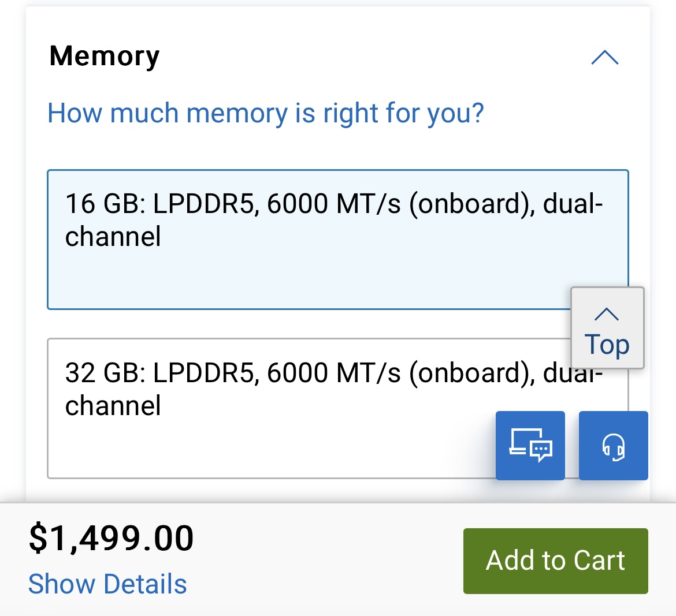Click the Memory section heading
676x616 pixels.
point(105,57)
